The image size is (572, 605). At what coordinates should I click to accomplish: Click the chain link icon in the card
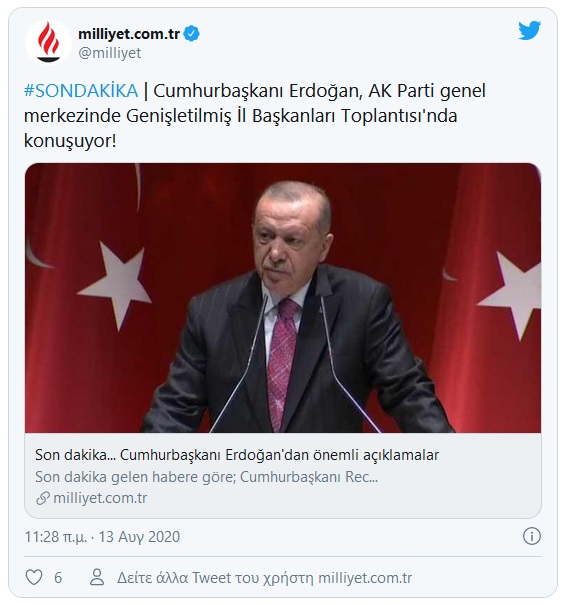tap(42, 498)
